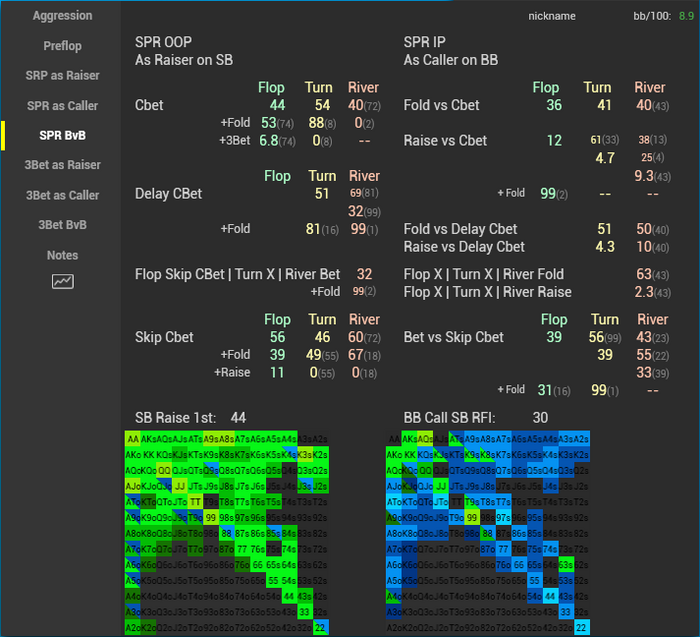Select AKo cell in SB Raise grid
Image resolution: width=700 pixels, height=637 pixels.
(x=133, y=454)
